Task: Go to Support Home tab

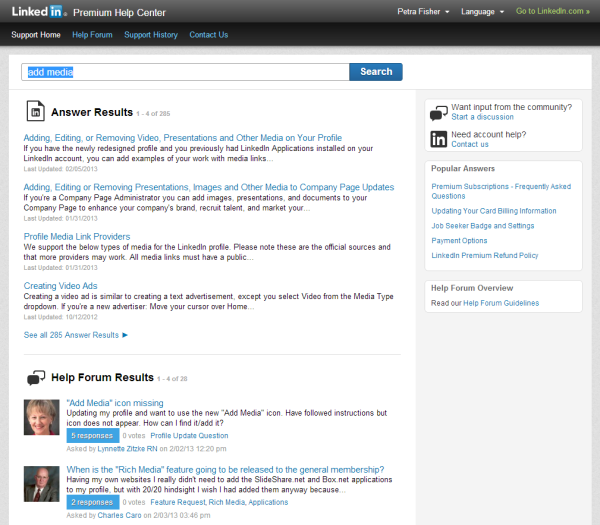Action: (x=36, y=35)
